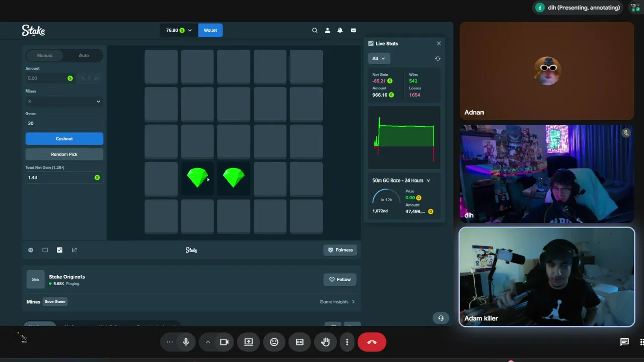This screenshot has width=644, height=362.
Task: Open the Mines count dropdown
Action: point(64,102)
